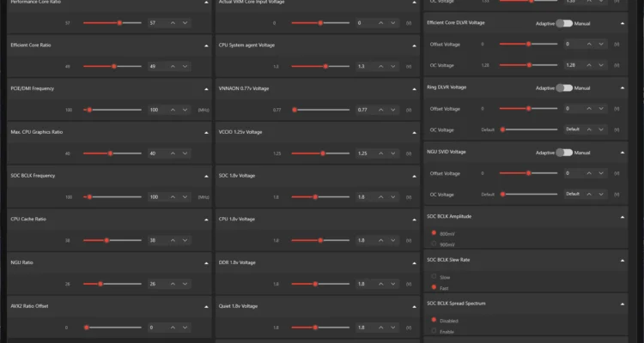
Task: Decrease SOC 1.8v Voltage with down arrow
Action: 393,197
